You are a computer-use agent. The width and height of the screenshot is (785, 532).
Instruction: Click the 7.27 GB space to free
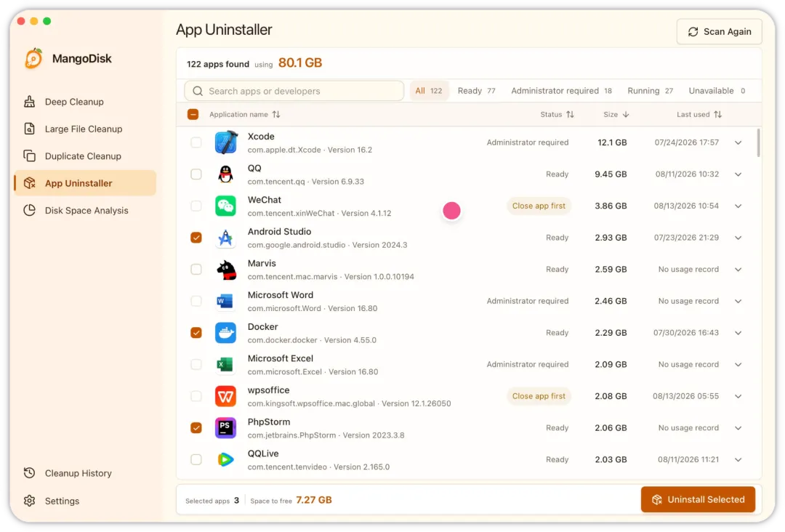click(x=314, y=500)
